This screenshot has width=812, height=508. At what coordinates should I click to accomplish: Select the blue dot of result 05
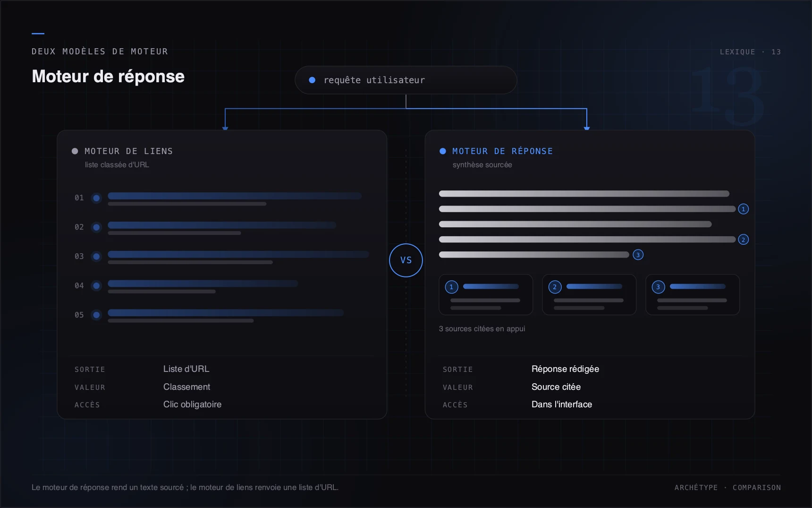point(96,315)
